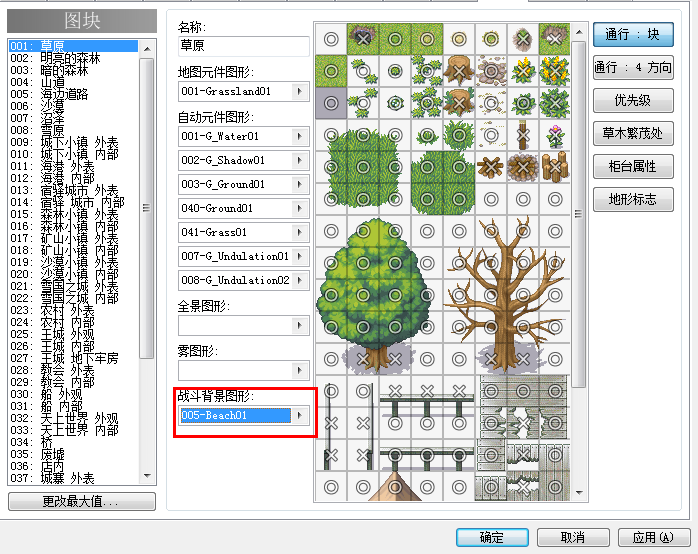Click the tileset list scroll up arrow

(x=147, y=48)
